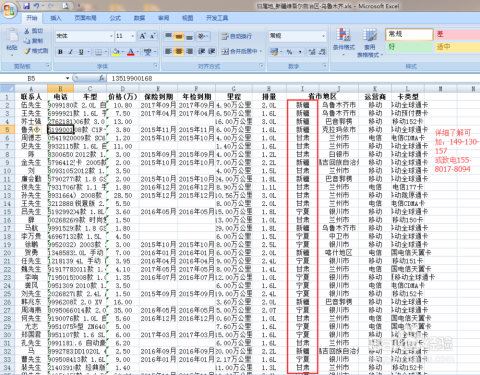The height and width of the screenshot is (375, 480).
Task: Open the Data ribbon tab
Action: pos(139,18)
